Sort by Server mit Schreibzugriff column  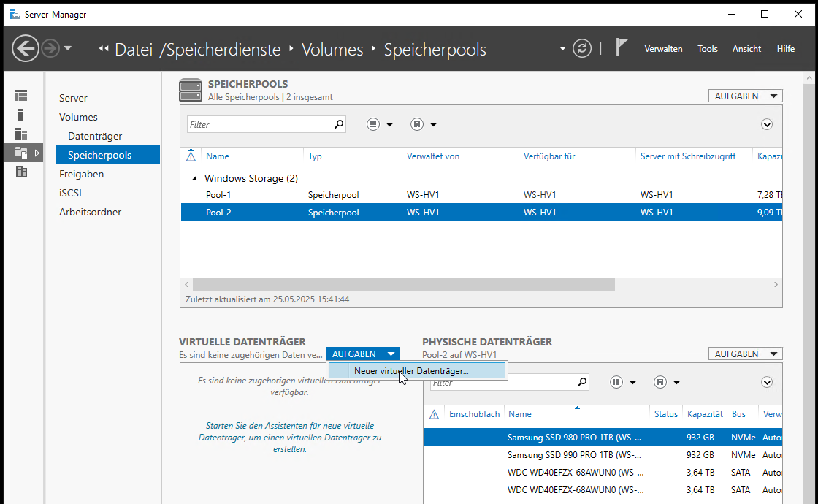tap(688, 156)
